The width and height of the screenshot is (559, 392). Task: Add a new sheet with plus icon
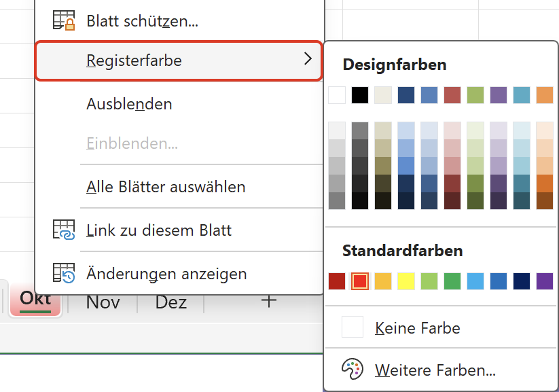[x=269, y=301]
